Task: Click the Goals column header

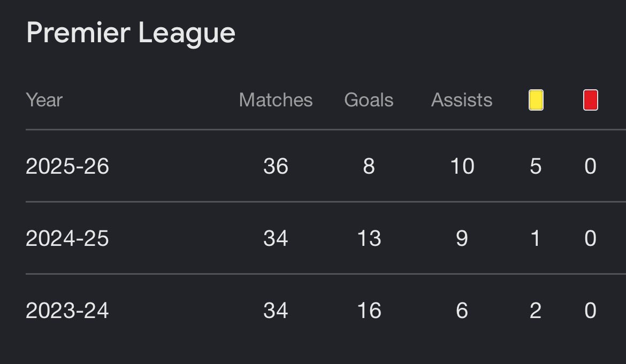Action: point(369,99)
